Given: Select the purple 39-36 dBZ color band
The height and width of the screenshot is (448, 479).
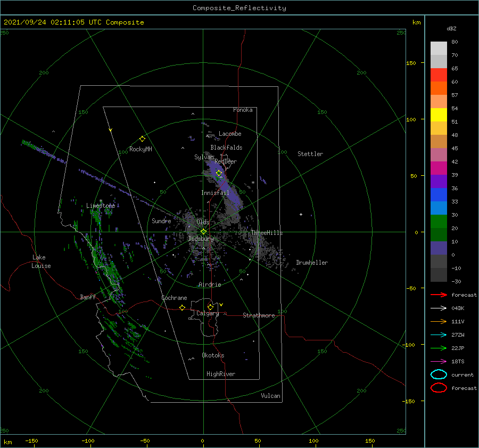Looking at the screenshot, I should click(439, 182).
